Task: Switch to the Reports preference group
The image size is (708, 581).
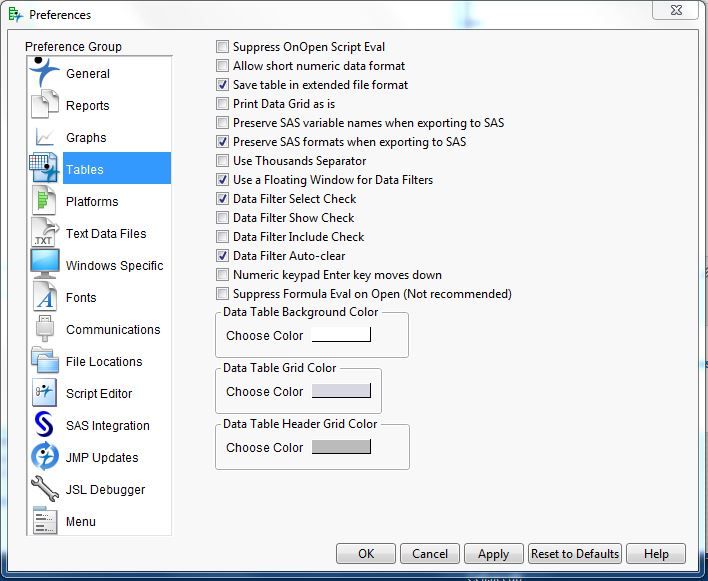Action: click(x=88, y=106)
